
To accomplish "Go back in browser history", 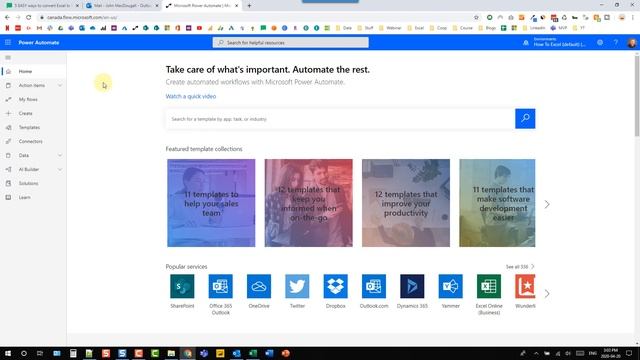I will pyautogui.click(x=7, y=18).
